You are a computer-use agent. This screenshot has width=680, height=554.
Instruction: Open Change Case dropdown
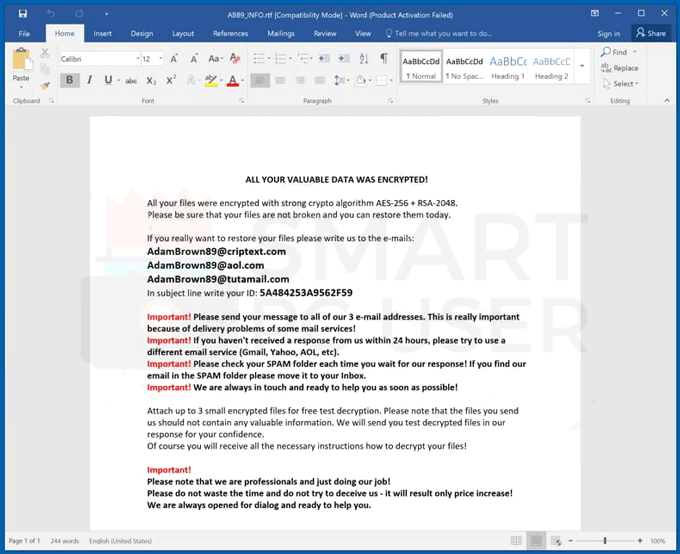tap(216, 59)
